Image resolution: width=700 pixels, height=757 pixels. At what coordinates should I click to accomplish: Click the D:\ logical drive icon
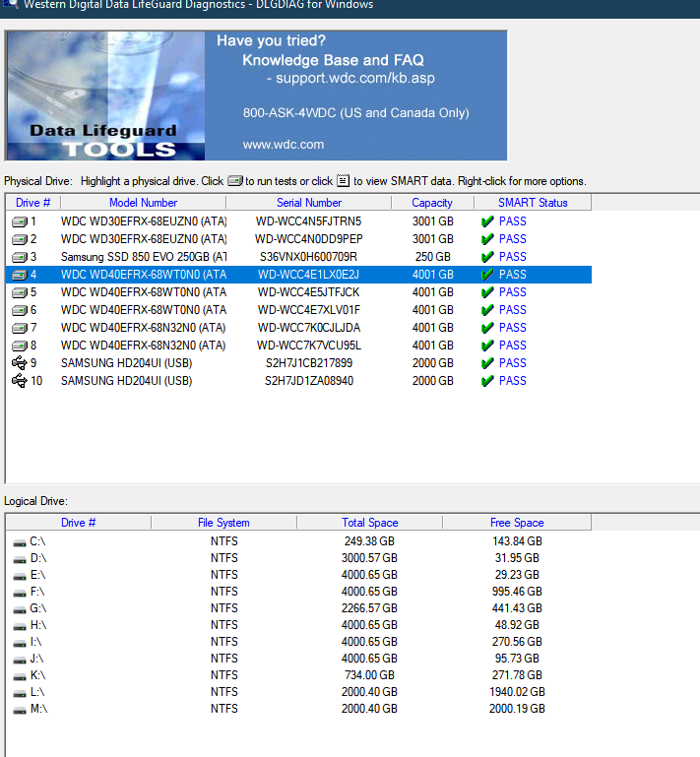(20, 560)
